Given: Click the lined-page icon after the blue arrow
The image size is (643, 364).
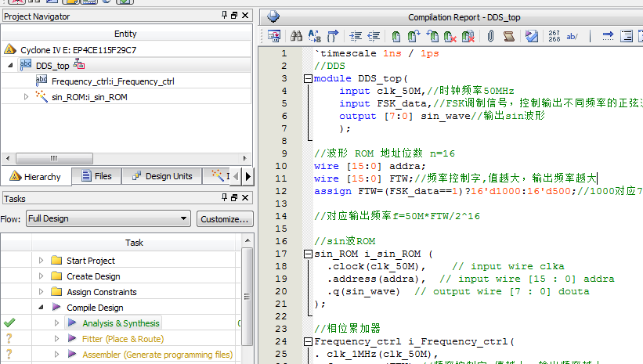Looking at the screenshot, I should tap(627, 36).
